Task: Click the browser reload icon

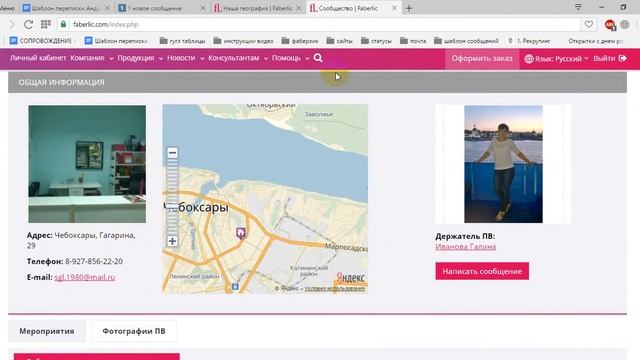Action: pos(28,24)
